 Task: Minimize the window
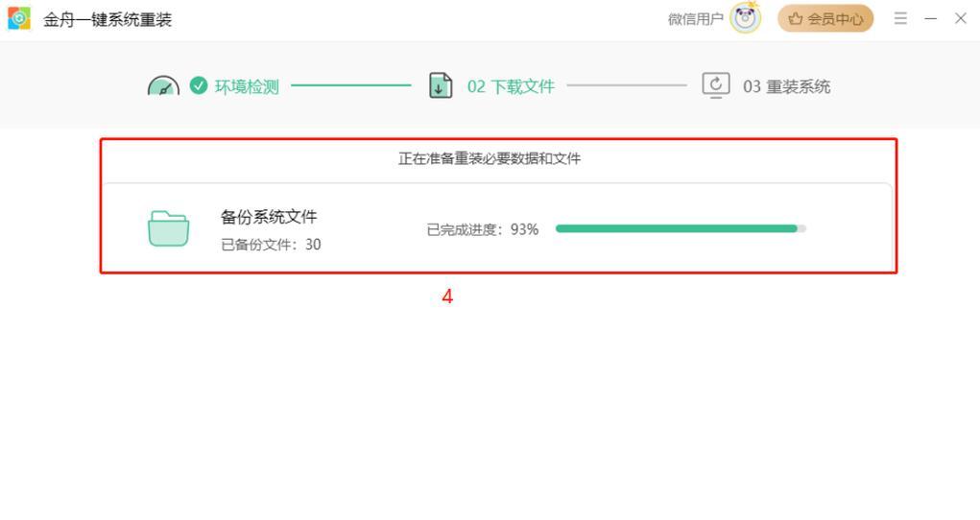[931, 19]
